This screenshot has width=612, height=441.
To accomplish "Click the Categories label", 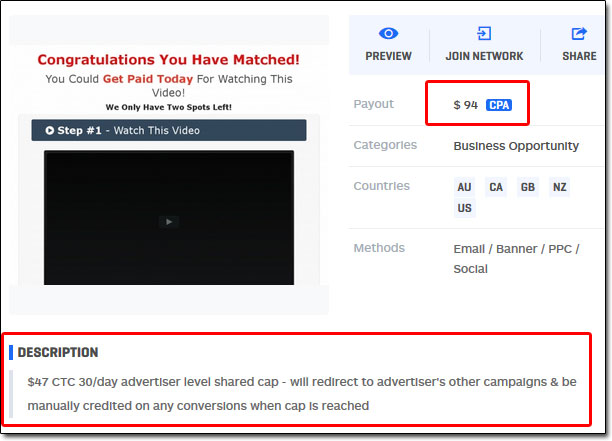I will pyautogui.click(x=385, y=145).
